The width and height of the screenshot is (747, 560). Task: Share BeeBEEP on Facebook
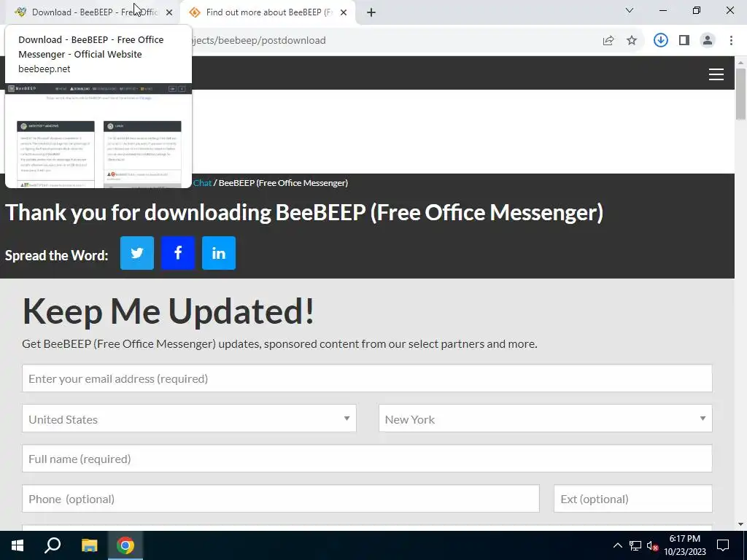click(x=178, y=253)
